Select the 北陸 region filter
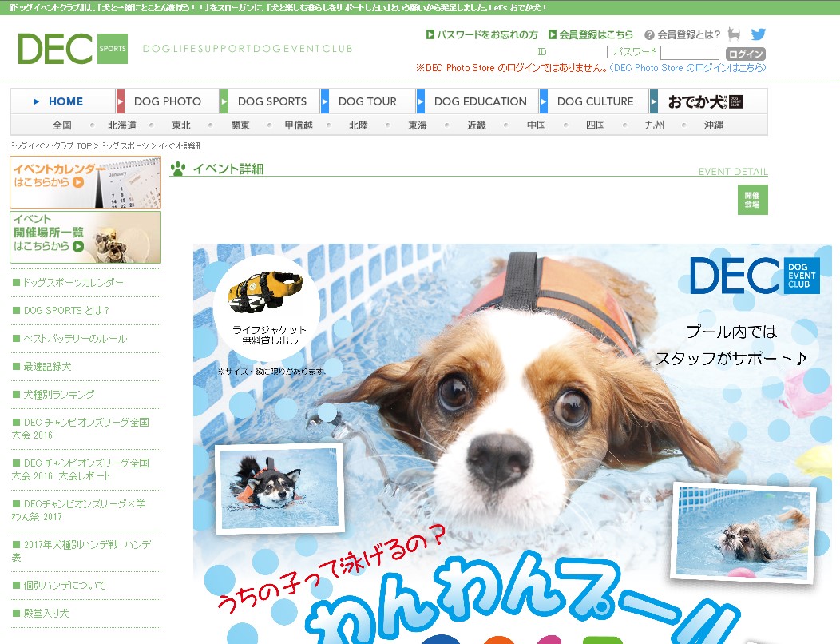 point(359,125)
